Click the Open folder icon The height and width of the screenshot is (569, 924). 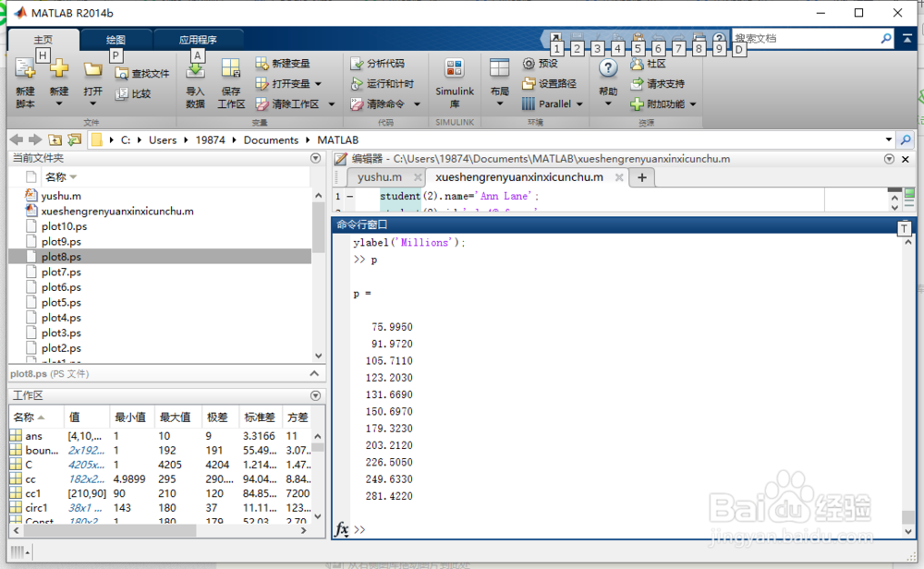coord(92,70)
